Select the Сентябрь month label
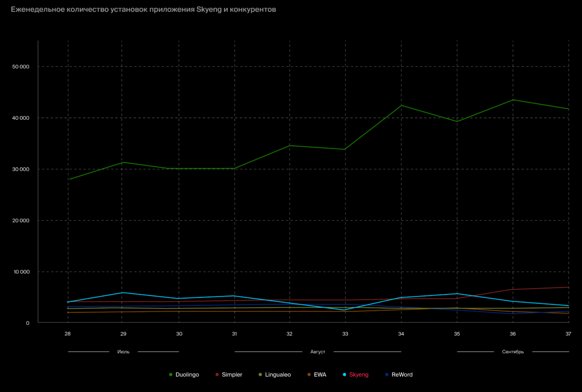This screenshot has height=392, width=582. click(x=513, y=352)
